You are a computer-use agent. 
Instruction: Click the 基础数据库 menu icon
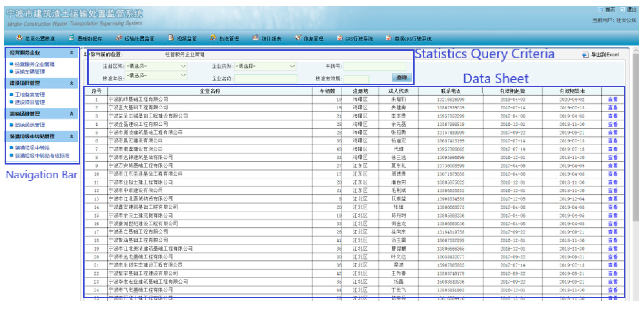click(71, 38)
